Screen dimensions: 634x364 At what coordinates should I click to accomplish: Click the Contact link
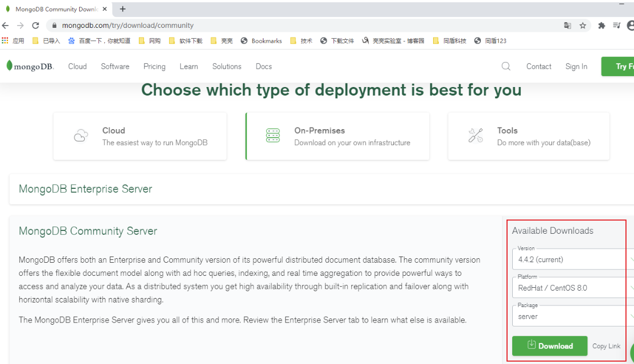click(538, 66)
